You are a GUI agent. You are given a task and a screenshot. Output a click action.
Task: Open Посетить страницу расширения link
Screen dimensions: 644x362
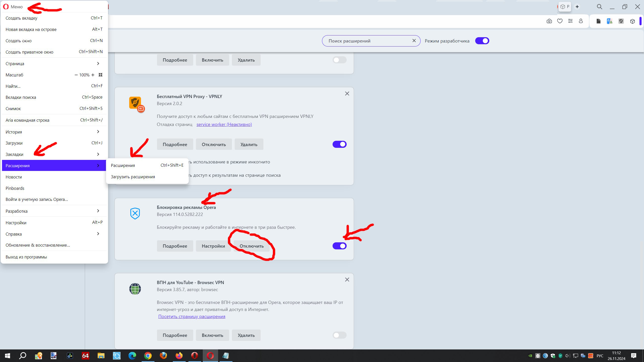(192, 316)
